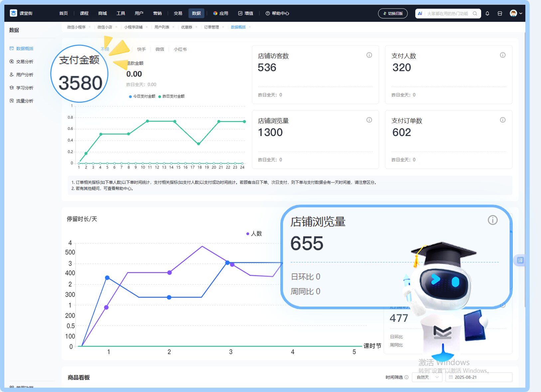This screenshot has height=392, width=541.
Task: Open the 营销 top menu
Action: (x=157, y=13)
